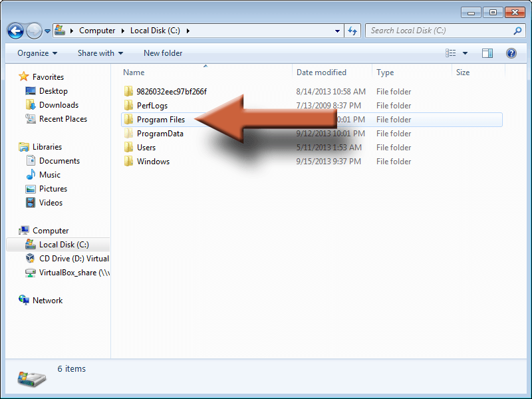Change your view icon button
The image size is (532, 399).
(x=451, y=53)
